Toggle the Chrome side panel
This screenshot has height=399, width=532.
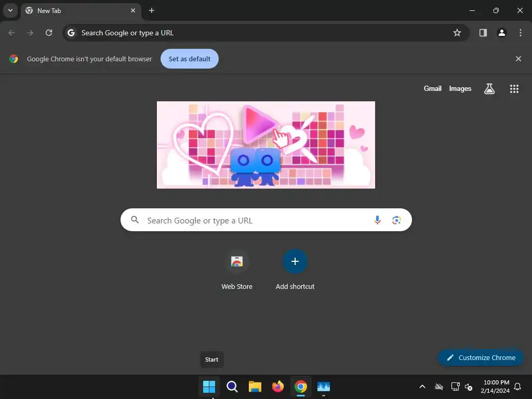click(x=483, y=33)
